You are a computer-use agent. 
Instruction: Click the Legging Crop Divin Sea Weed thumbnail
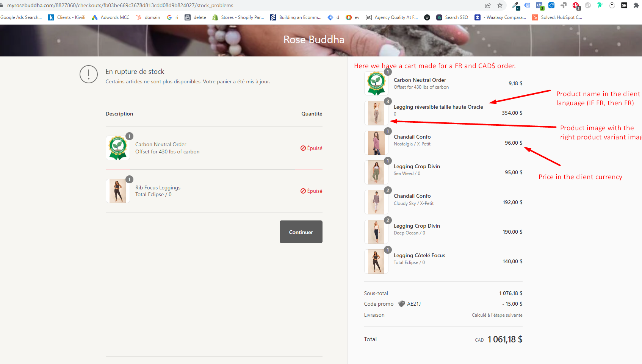click(x=376, y=172)
